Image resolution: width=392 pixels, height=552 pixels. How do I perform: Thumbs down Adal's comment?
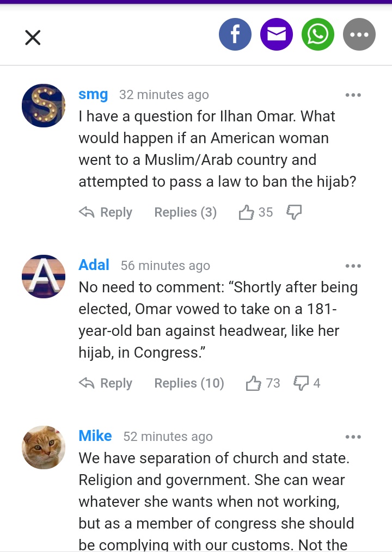[x=301, y=383]
